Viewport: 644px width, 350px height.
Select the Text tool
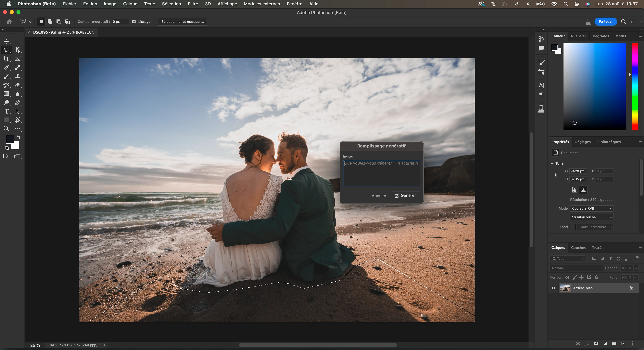pos(7,111)
